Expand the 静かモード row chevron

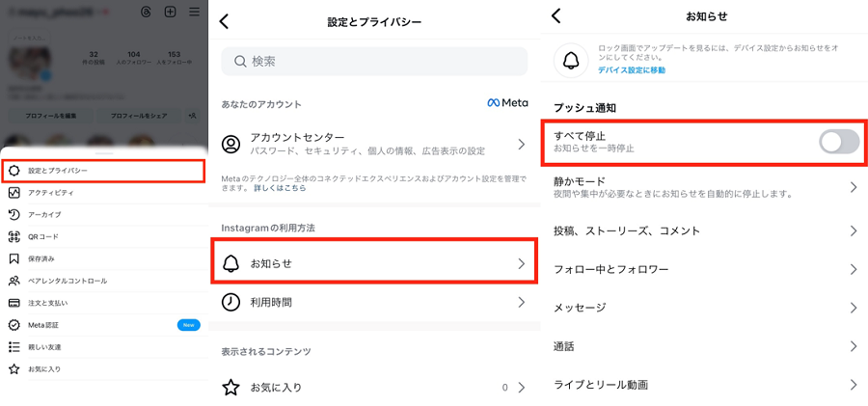(x=853, y=187)
